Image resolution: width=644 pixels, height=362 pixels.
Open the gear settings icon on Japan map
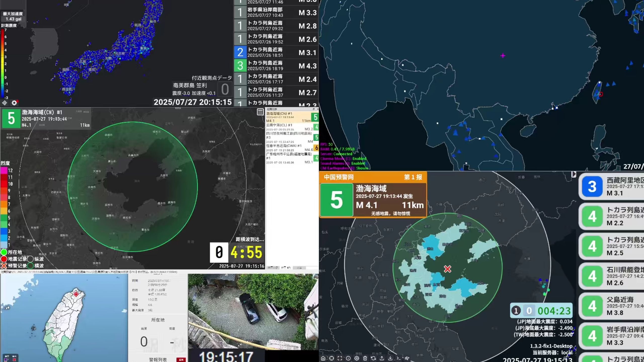(x=14, y=103)
